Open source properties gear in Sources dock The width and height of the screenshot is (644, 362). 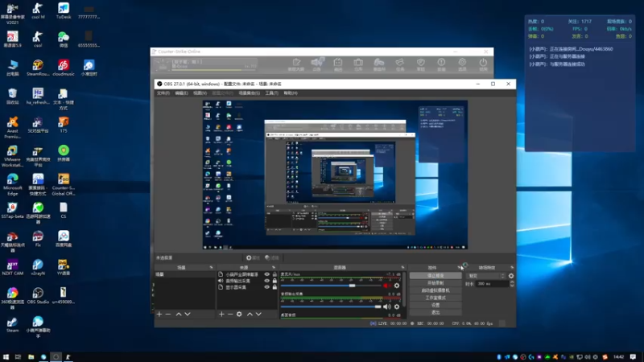tap(239, 314)
